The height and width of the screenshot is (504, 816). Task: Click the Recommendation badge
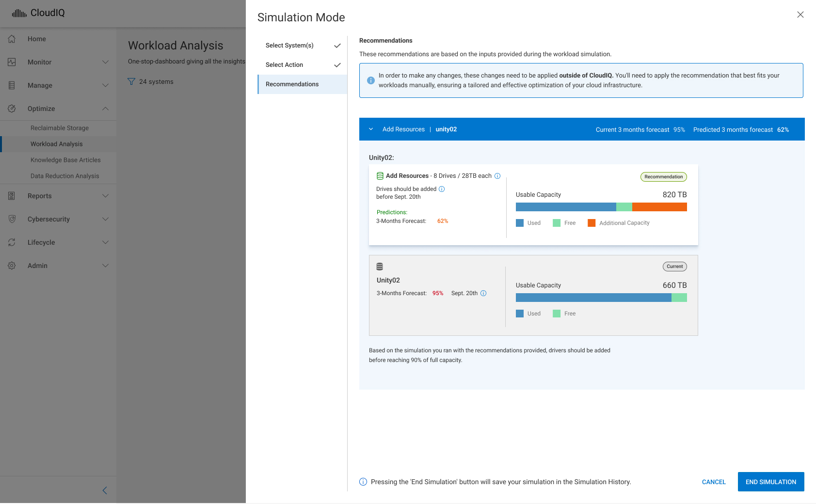pos(664,177)
